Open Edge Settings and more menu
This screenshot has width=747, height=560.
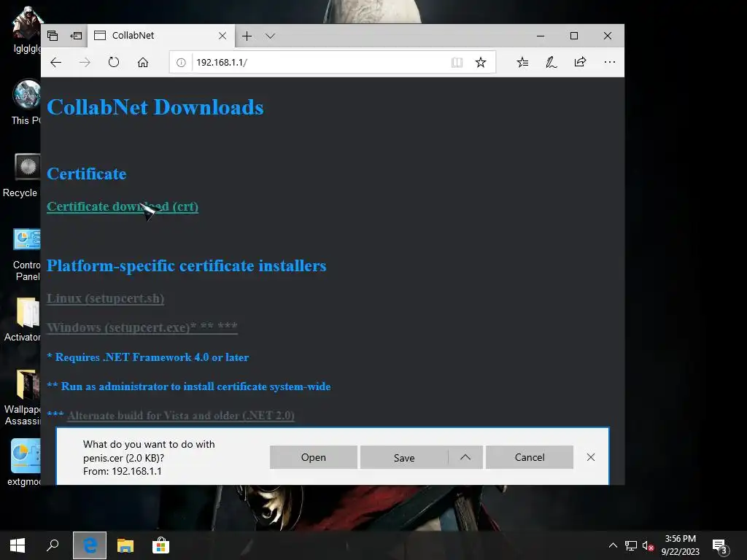[609, 63]
